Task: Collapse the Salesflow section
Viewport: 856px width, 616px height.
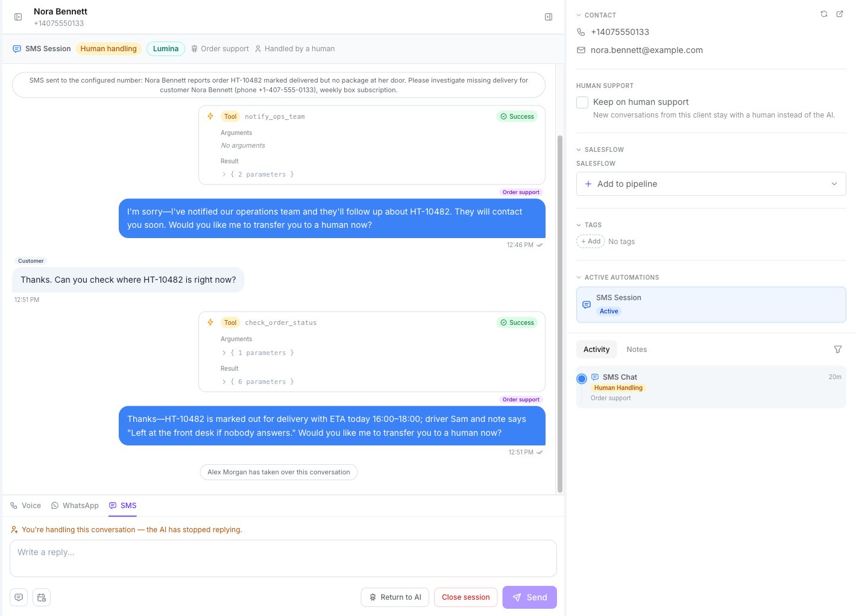Action: point(600,149)
